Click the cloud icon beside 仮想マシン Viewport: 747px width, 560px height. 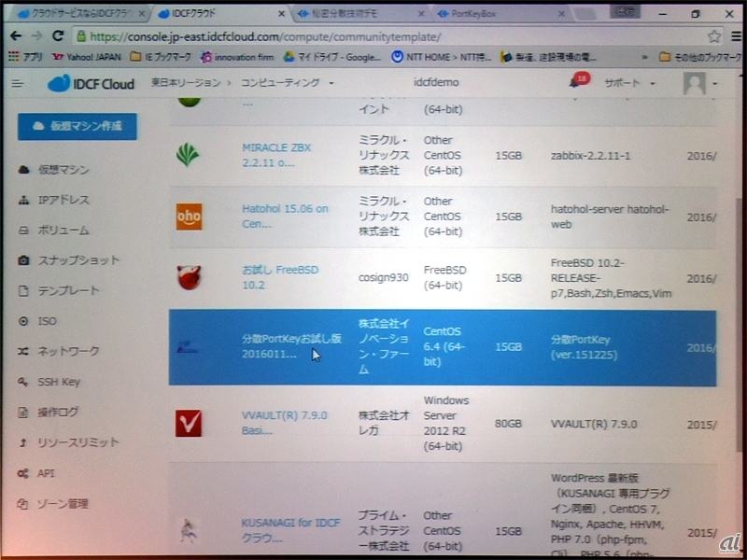tap(22, 170)
